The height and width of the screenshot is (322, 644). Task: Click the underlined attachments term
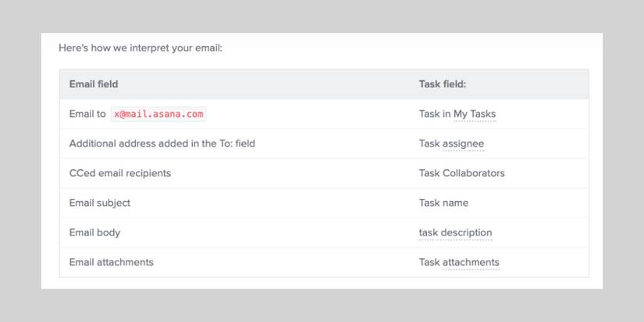(471, 262)
